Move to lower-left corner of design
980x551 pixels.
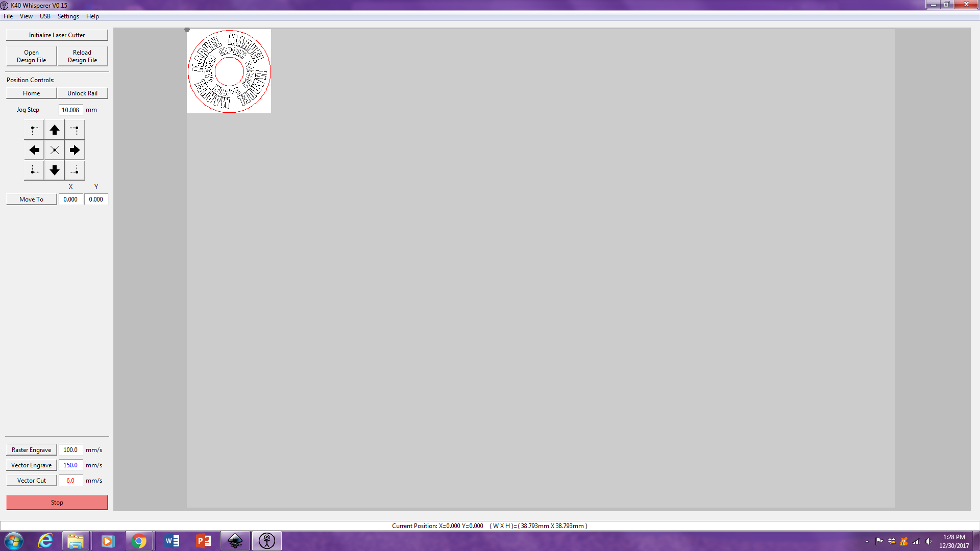coord(34,170)
